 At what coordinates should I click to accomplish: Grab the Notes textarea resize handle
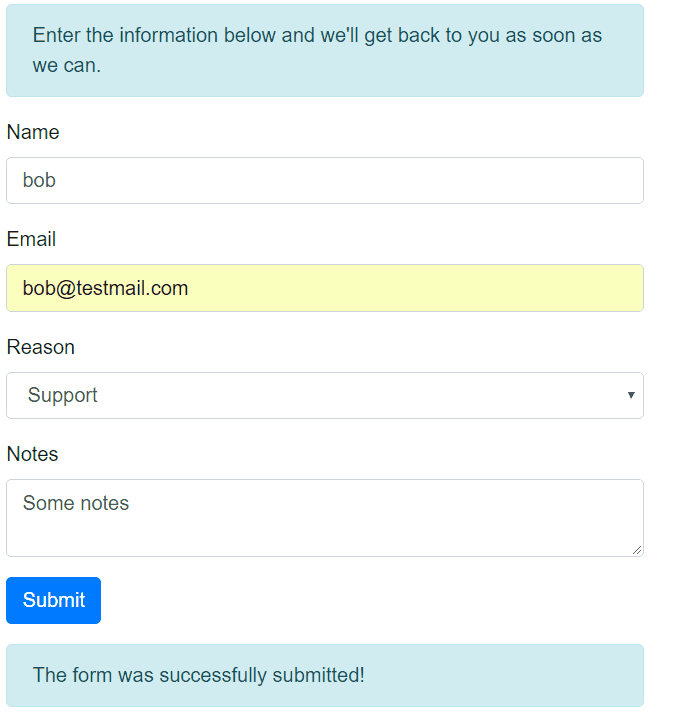tap(637, 549)
